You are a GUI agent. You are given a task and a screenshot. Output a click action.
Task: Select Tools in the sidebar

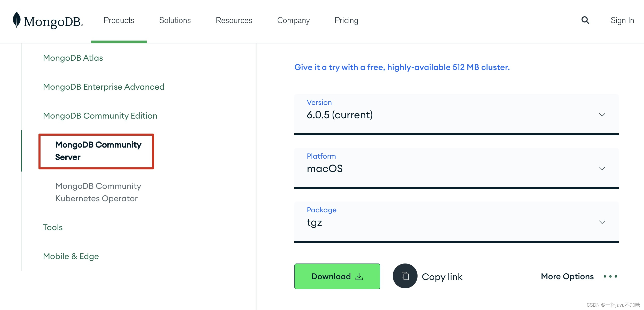pos(53,227)
